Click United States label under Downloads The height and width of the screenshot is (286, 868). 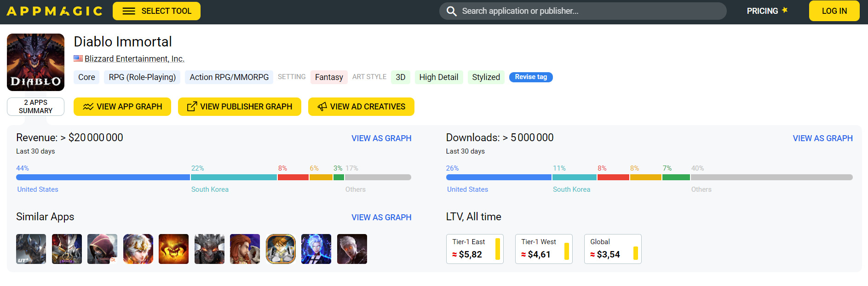point(467,189)
